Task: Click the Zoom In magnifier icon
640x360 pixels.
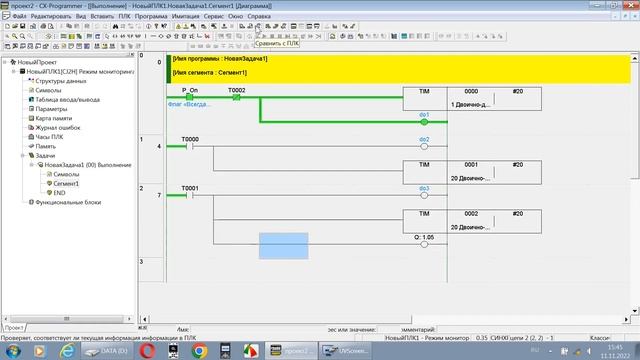Action: coord(14,36)
